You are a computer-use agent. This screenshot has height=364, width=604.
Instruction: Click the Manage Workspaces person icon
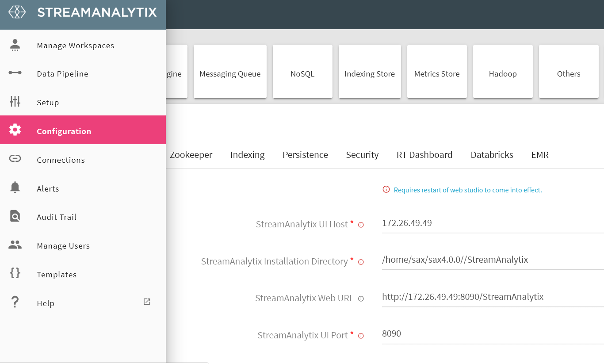coord(15,45)
